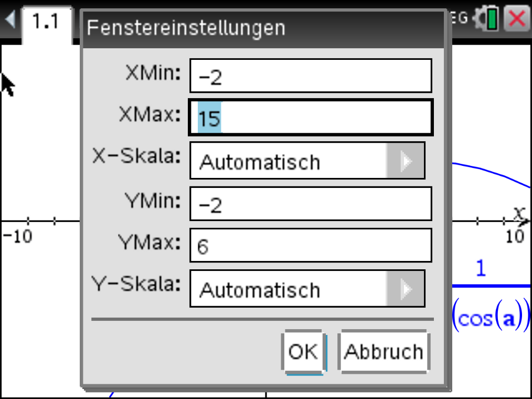Click the partly hidden angle mode indicator in the status bar
The height and width of the screenshot is (399, 532).
460,18
